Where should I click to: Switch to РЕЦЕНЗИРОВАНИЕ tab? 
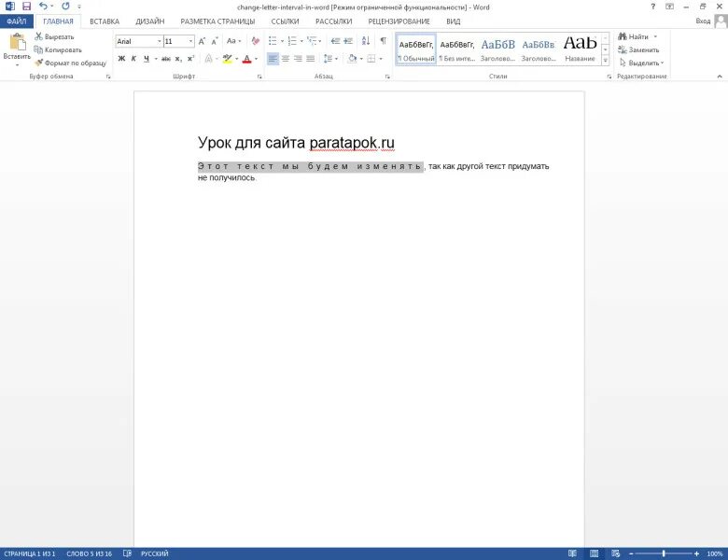tap(399, 21)
